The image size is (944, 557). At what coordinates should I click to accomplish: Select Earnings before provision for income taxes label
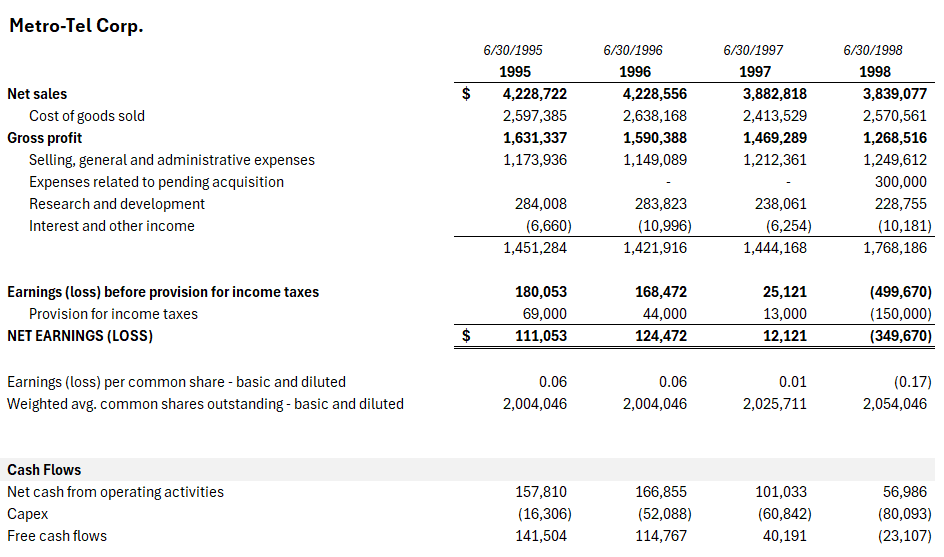coord(163,292)
